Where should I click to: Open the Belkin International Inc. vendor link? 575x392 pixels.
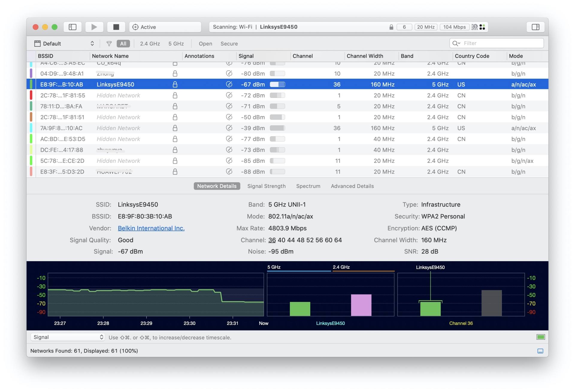point(151,228)
